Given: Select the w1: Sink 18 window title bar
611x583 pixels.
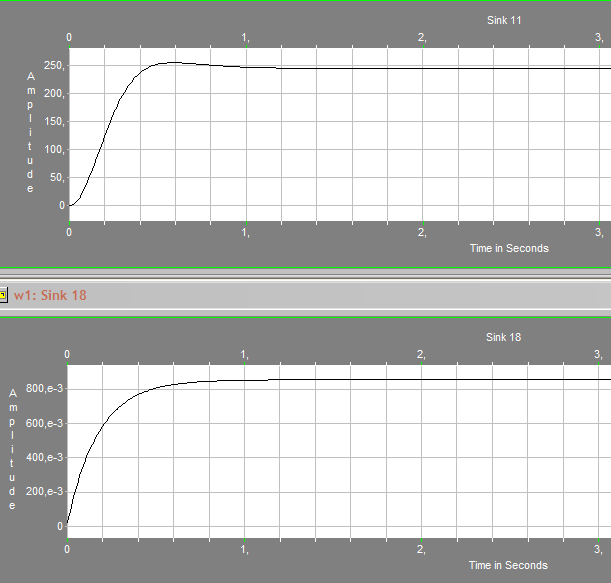Looking at the screenshot, I should (x=306, y=295).
